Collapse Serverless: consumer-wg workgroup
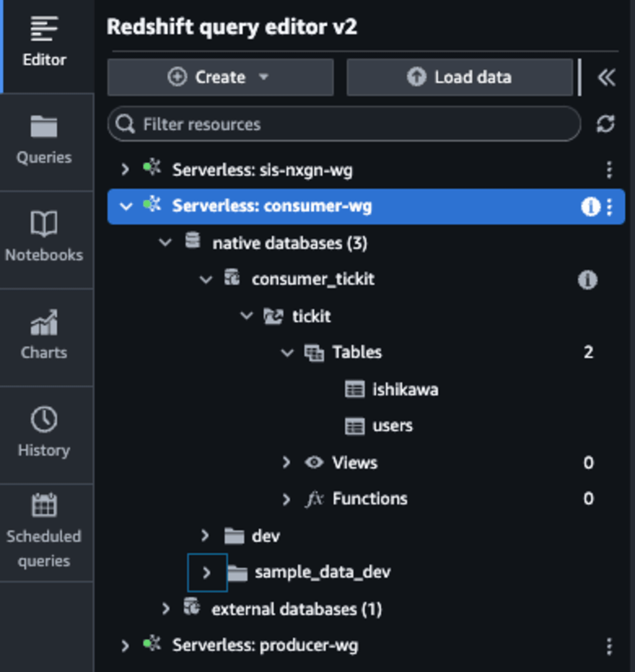 [x=126, y=206]
